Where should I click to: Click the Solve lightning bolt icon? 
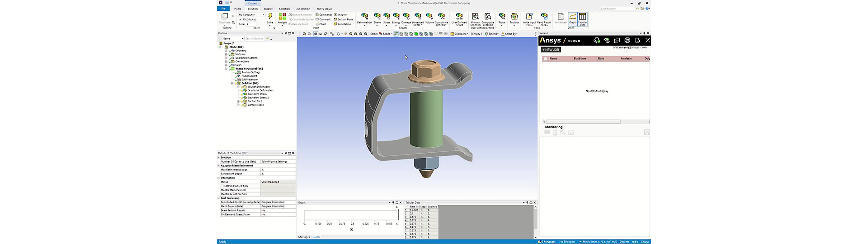pos(270,17)
